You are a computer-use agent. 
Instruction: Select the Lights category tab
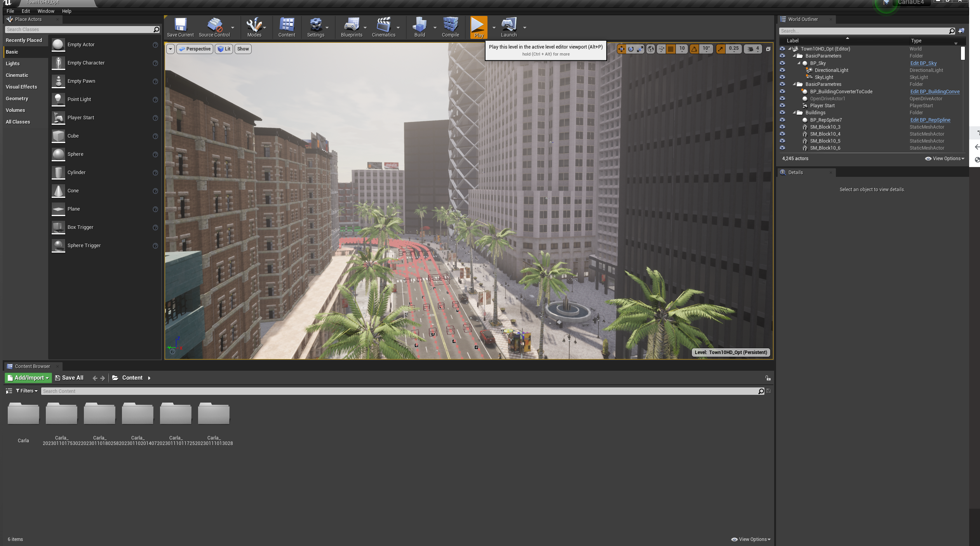tap(13, 64)
